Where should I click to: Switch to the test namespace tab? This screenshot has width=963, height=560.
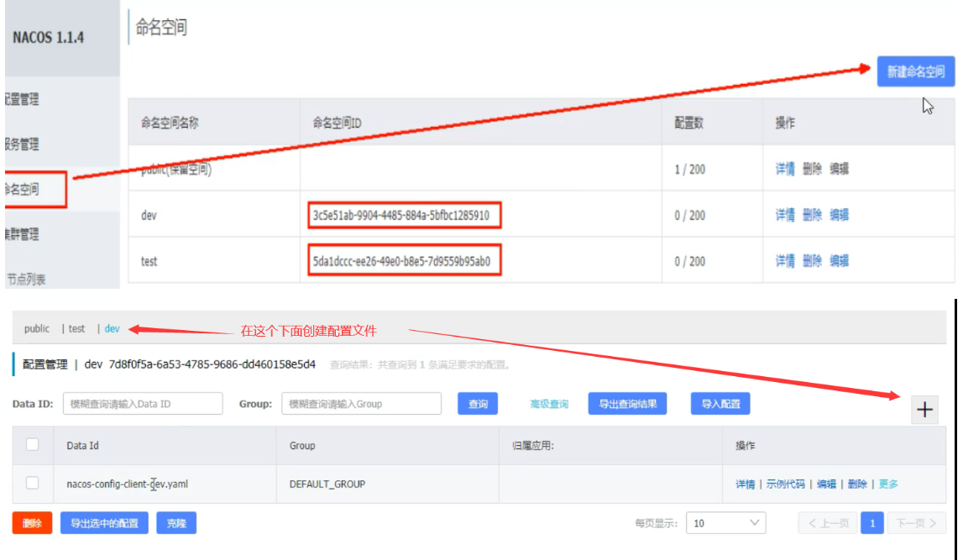[x=76, y=328]
